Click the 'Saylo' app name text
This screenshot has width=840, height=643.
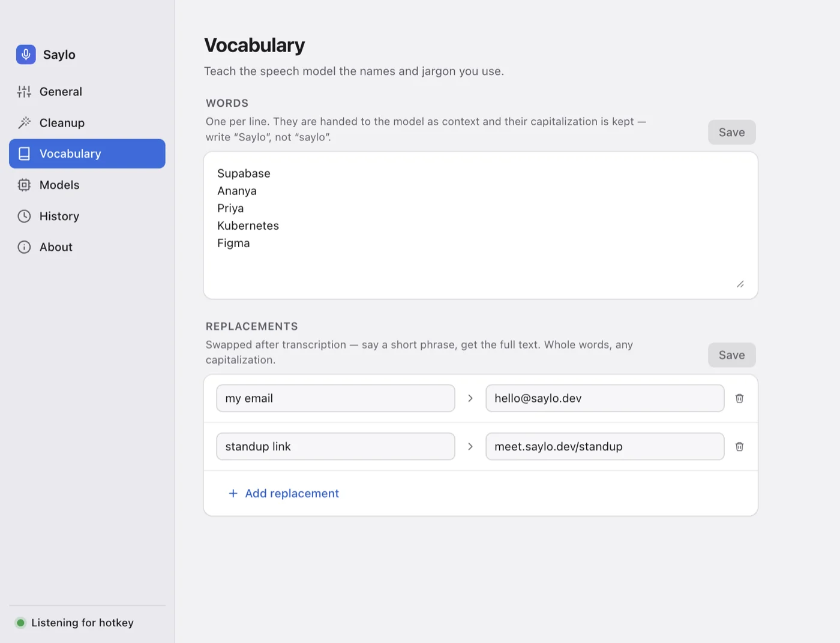59,55
